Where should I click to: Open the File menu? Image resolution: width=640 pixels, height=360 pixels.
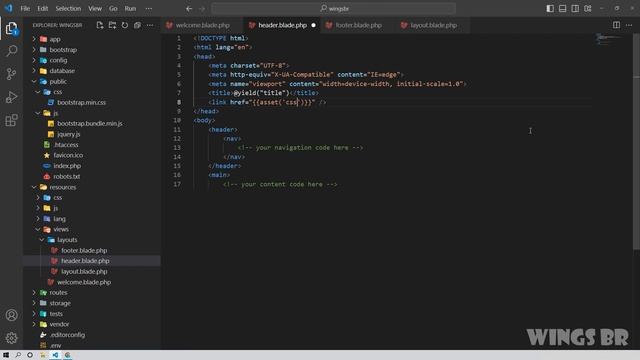coord(25,9)
